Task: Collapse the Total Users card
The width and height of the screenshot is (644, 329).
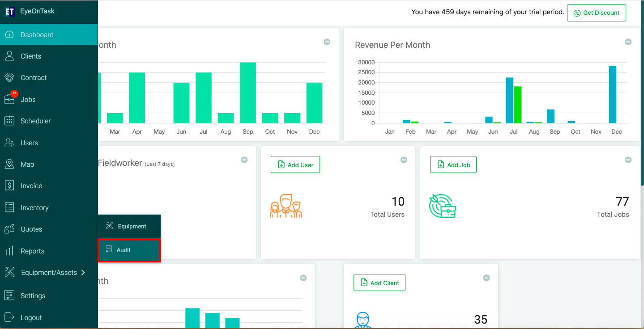Action: point(404,160)
